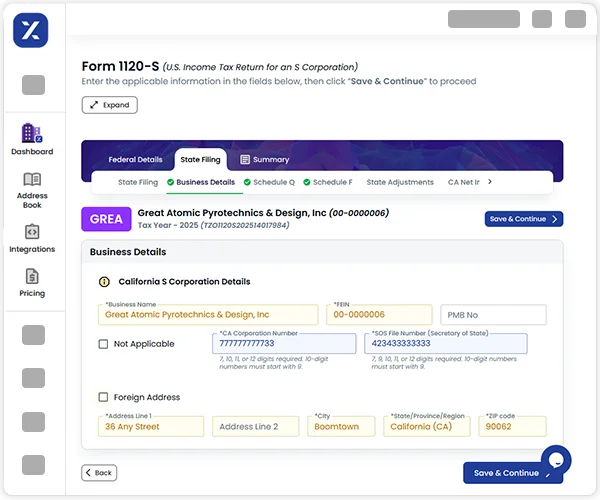Open the chat support bubble icon

pyautogui.click(x=556, y=460)
